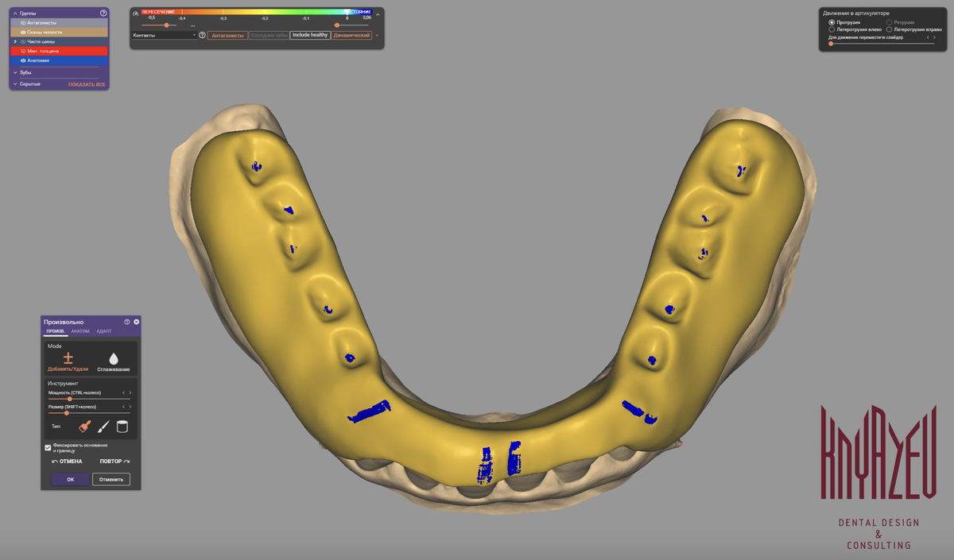Click help icon in Произвольно panel header
The image size is (954, 560).
pyautogui.click(x=127, y=322)
